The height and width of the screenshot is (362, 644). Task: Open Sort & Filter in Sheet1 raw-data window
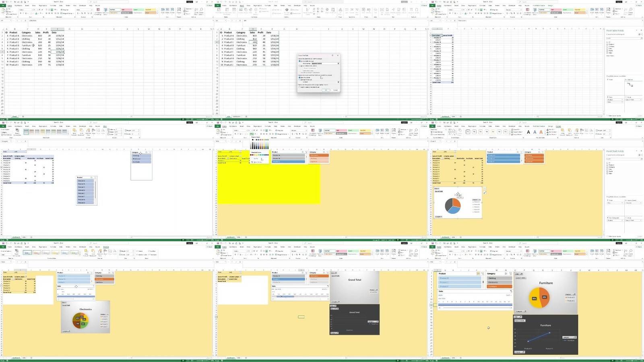(196, 11)
